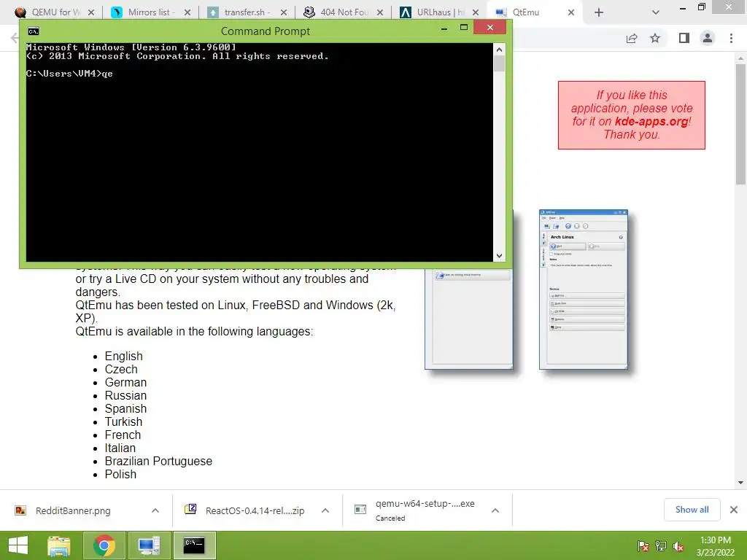
Task: Click the Command Prompt title bar
Action: pos(266,31)
